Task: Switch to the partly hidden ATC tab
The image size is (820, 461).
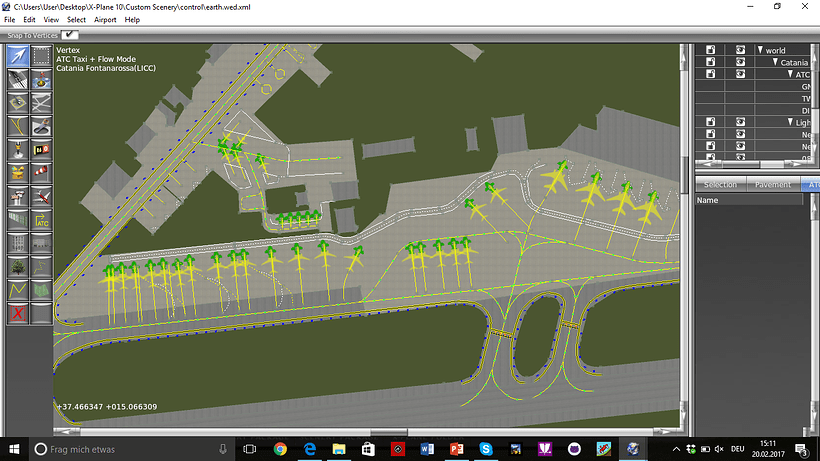Action: coord(810,185)
